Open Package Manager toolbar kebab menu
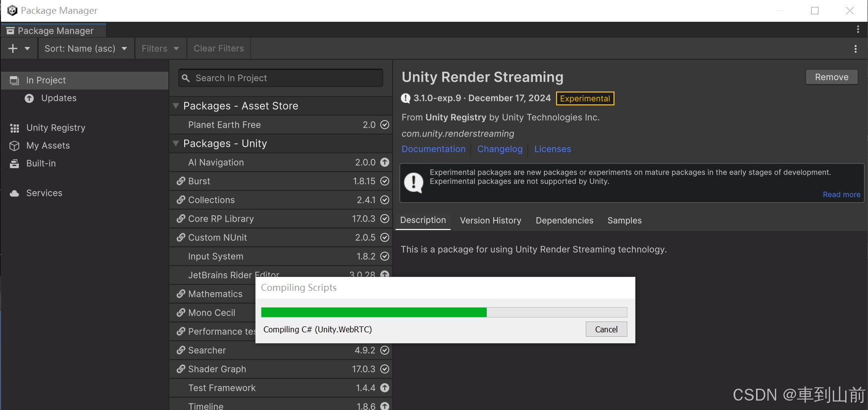The width and height of the screenshot is (868, 410). click(856, 48)
